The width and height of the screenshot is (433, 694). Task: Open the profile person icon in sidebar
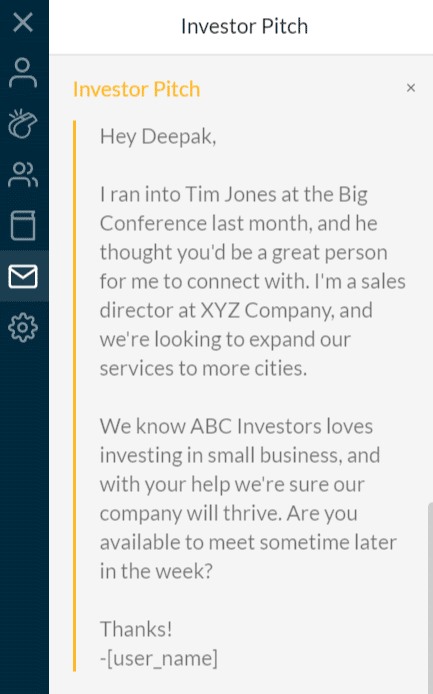point(23,73)
